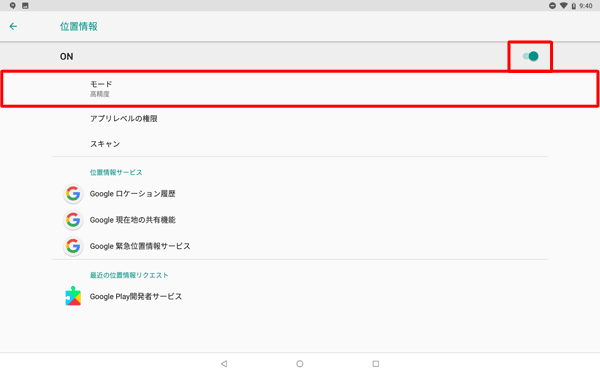Click the 位置情報 page title

(78, 26)
